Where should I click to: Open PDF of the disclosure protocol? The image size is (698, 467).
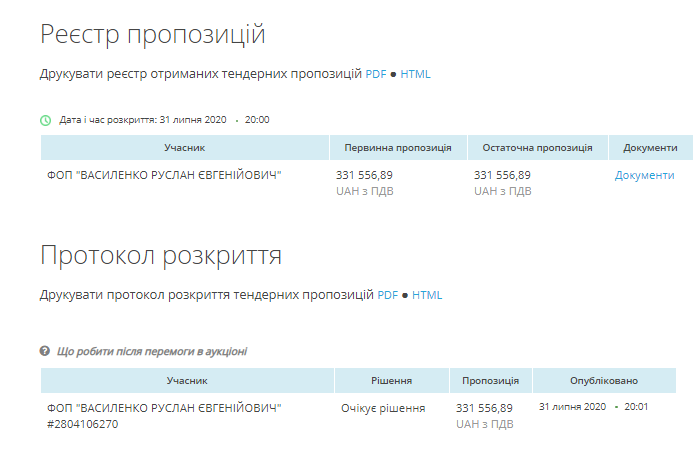387,295
